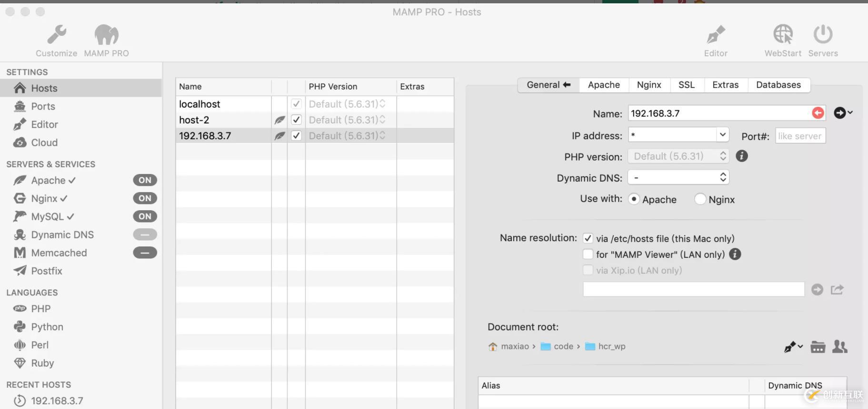Click the Apache feather icon for 192.168.3.7
The image size is (868, 409).
coord(279,136)
